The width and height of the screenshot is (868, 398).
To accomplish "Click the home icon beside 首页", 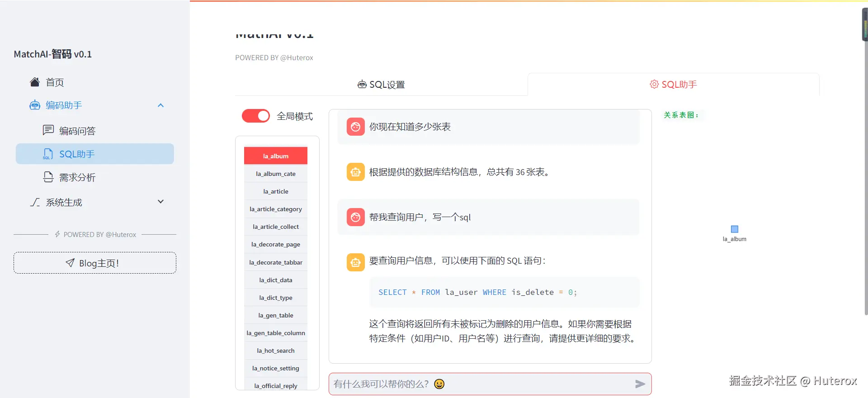I will point(35,82).
